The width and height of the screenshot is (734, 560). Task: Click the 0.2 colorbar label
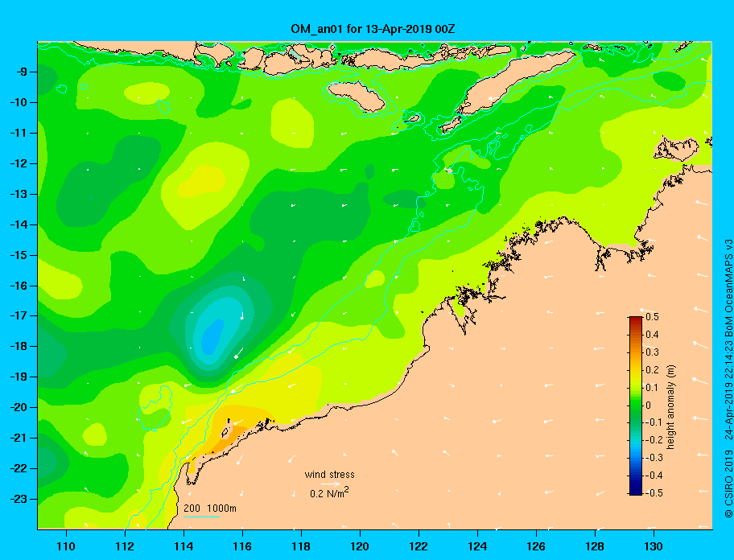point(652,370)
